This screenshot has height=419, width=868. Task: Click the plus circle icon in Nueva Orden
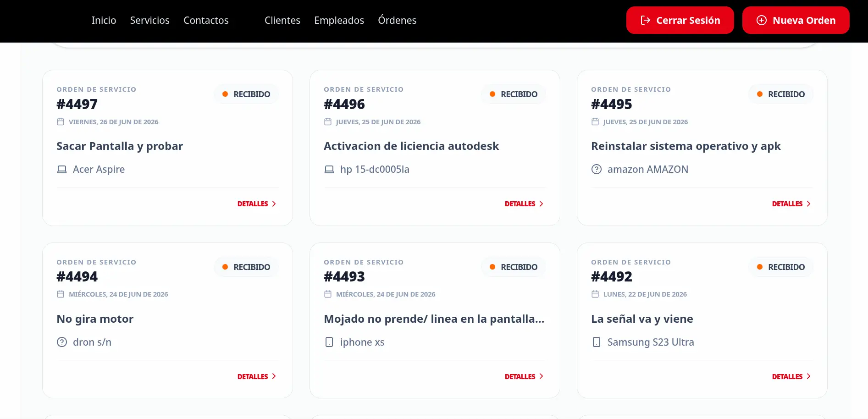762,20
